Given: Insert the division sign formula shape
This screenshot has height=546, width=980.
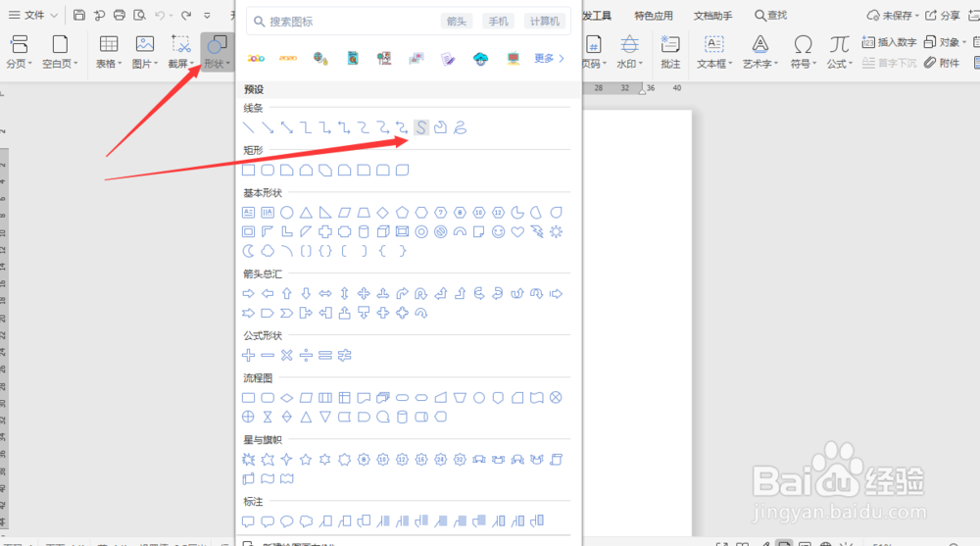Looking at the screenshot, I should pos(306,355).
